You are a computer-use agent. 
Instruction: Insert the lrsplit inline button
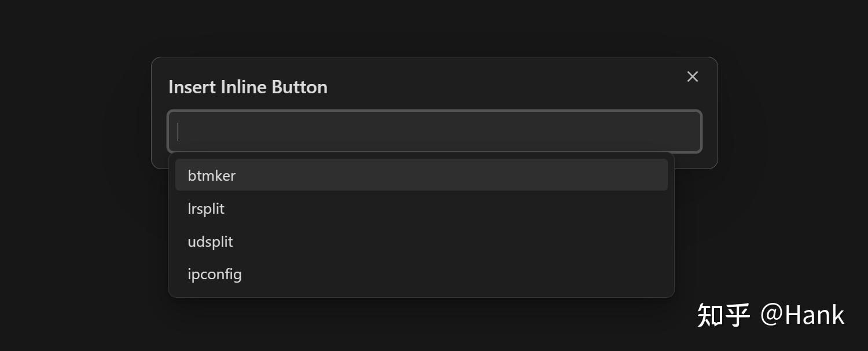click(x=421, y=209)
